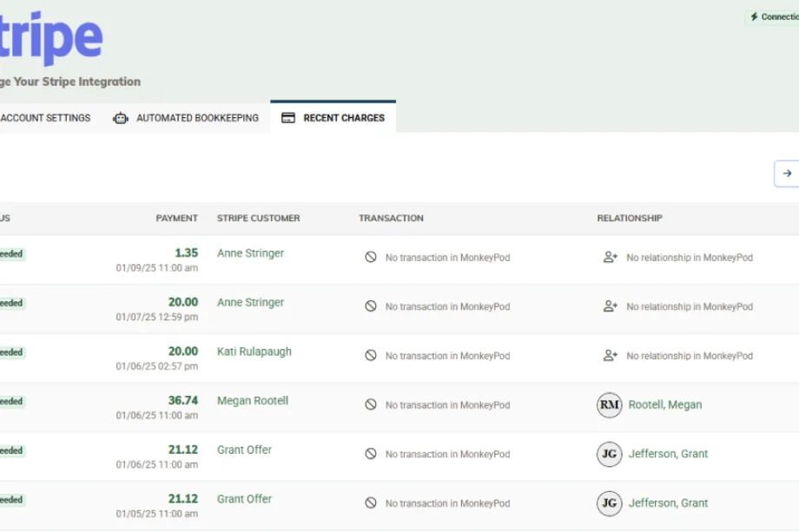Click the 36.74 payment amount
799x532 pixels.
183,401
